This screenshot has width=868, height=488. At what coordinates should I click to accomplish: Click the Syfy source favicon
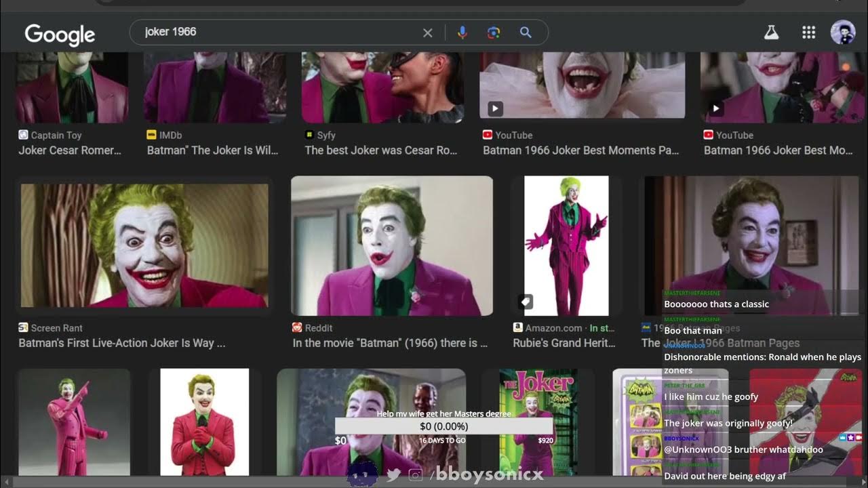[309, 135]
